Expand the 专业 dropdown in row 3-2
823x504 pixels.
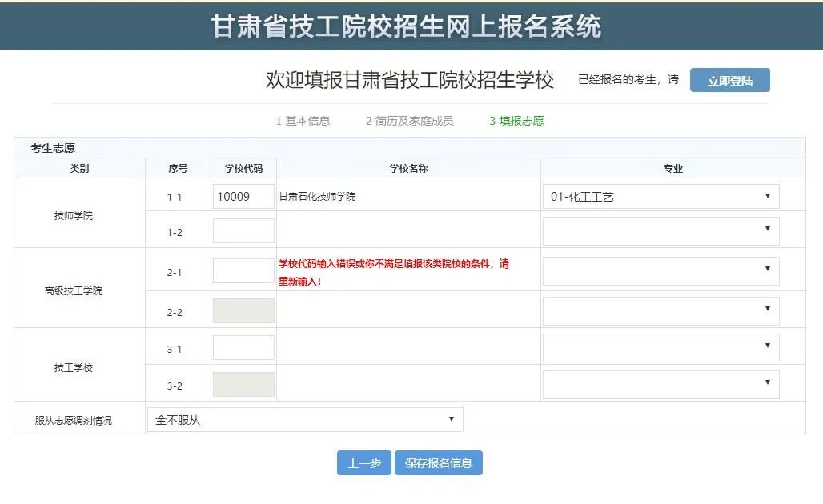tap(660, 385)
